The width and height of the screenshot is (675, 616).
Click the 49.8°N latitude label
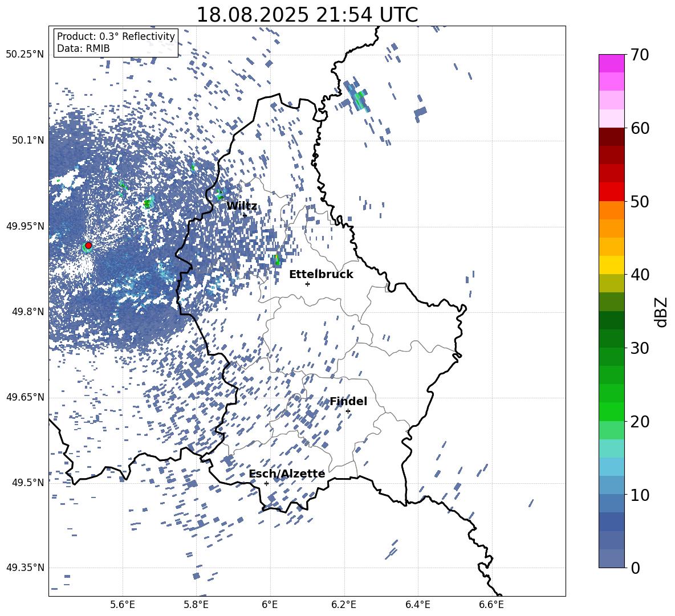click(x=29, y=312)
